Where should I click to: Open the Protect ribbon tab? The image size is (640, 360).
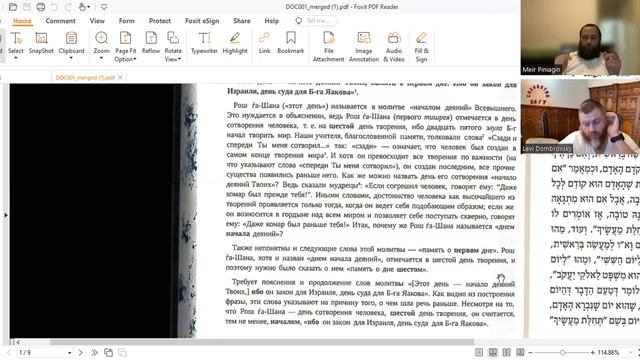(160, 21)
